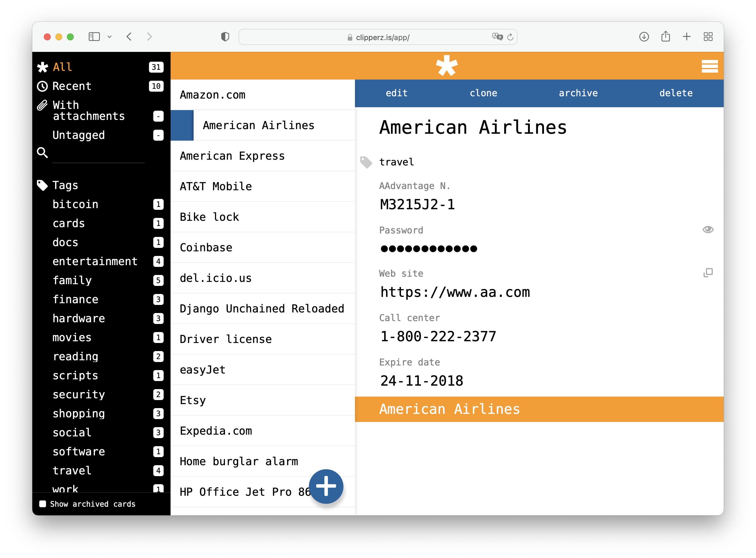The image size is (756, 558).
Task: Open the Home burglar alarm card
Action: click(x=263, y=461)
